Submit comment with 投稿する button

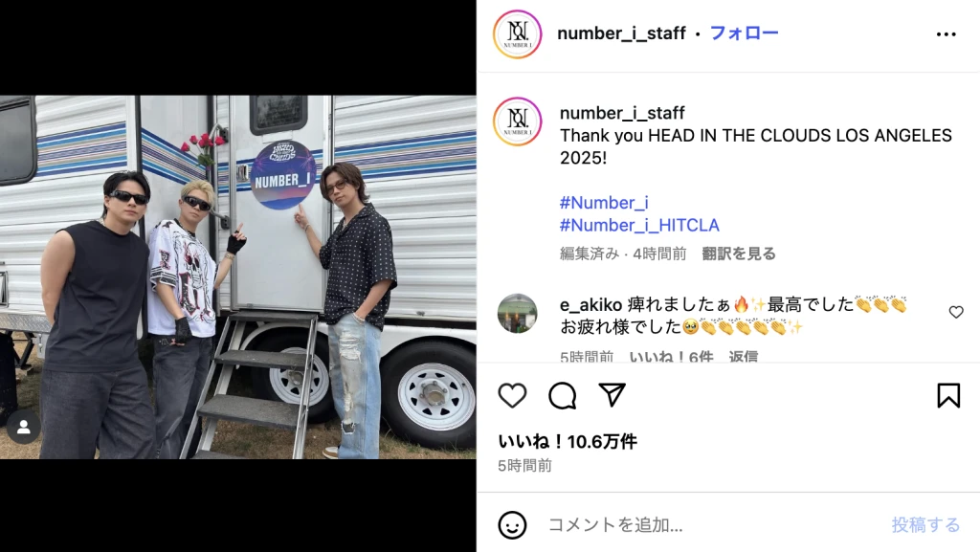click(x=925, y=525)
